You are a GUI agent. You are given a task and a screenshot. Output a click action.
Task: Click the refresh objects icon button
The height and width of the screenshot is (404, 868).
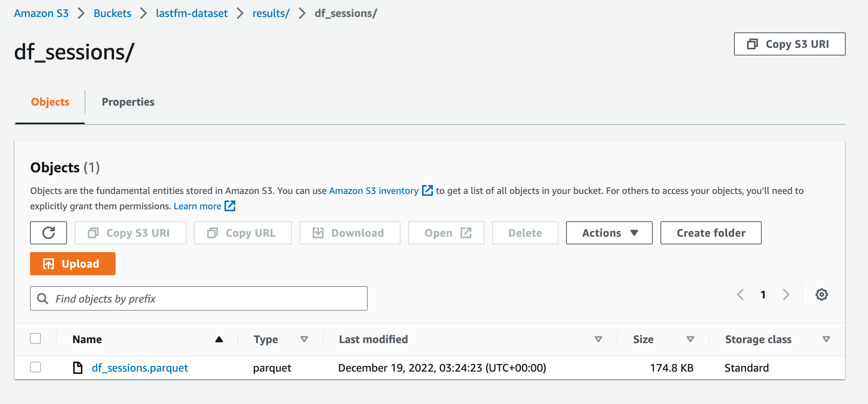(x=49, y=233)
